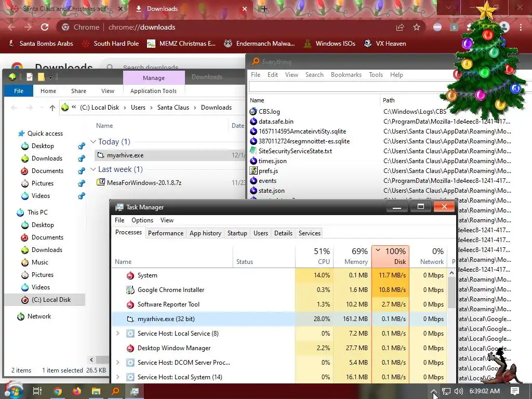Image resolution: width=532 pixels, height=399 pixels.
Task: Open Everything's Bookmarks menu
Action: [346, 75]
